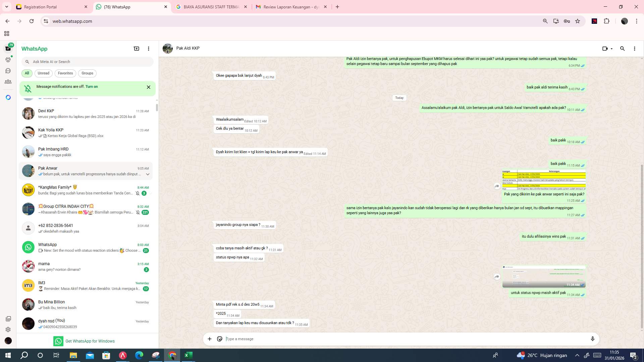Screen dimensions: 644x362
Task: Open the Status icon in the sidebar
Action: (x=8, y=59)
